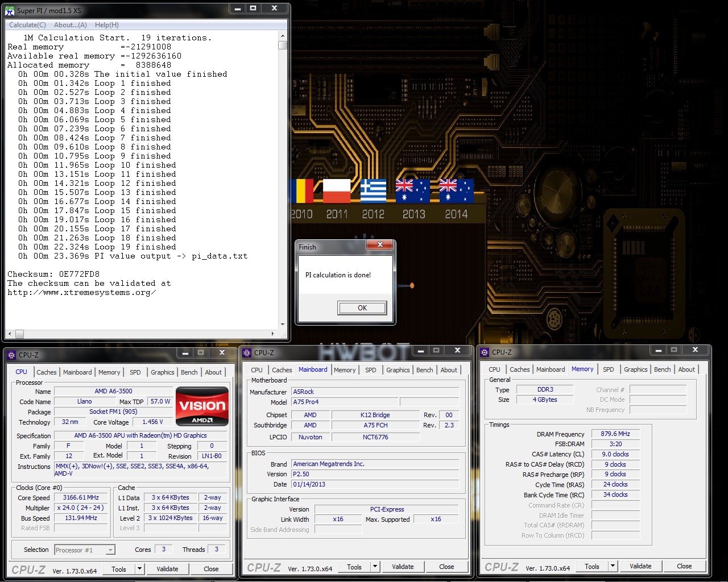Switch to Graphics tab in left CPU-Z window
This screenshot has width=728, height=582.
tap(163, 372)
